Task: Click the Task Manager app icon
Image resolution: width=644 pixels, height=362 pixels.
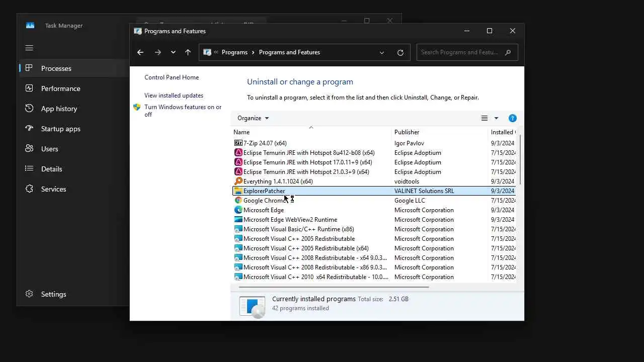Action: 30,25
